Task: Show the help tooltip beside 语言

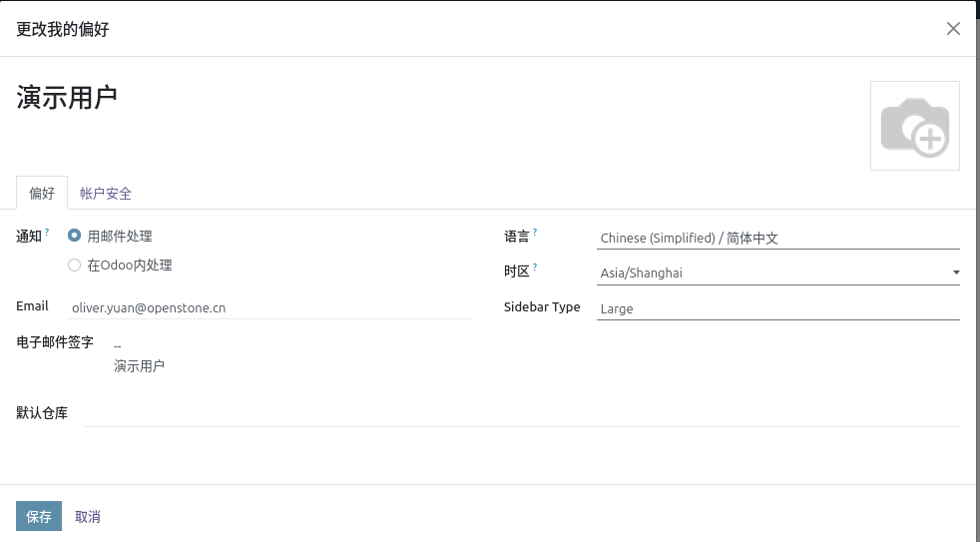Action: [535, 232]
